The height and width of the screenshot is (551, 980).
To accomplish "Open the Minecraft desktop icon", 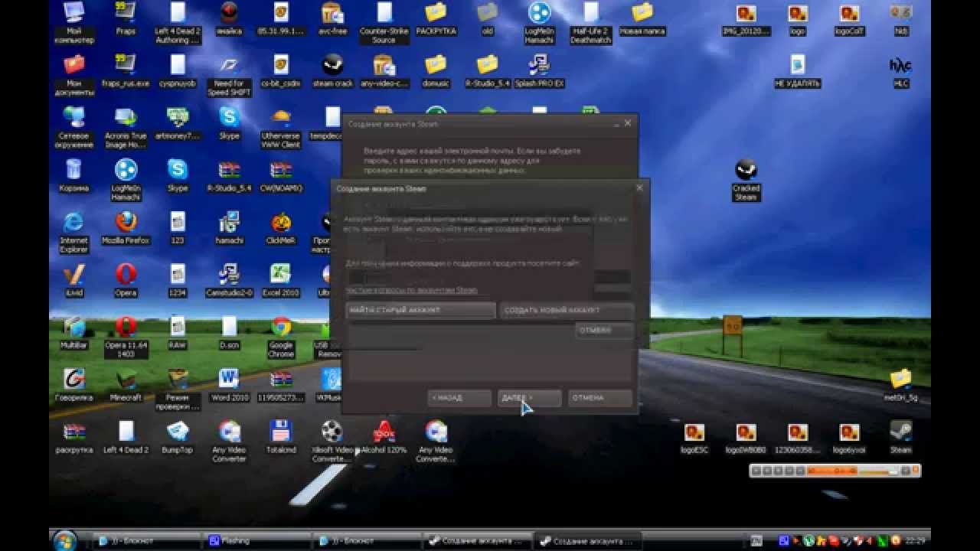I will 126,386.
